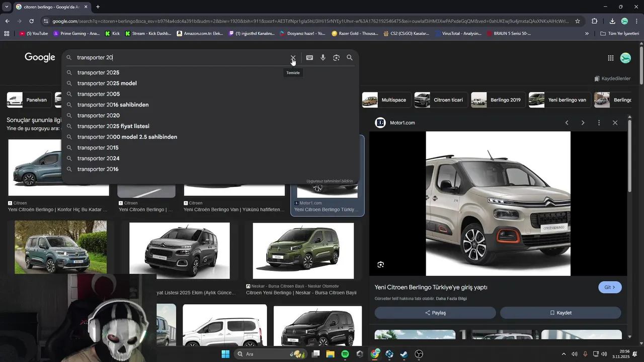Image resolution: width=644 pixels, height=362 pixels.
Task: Show previous image in the preview panel
Action: (x=567, y=123)
